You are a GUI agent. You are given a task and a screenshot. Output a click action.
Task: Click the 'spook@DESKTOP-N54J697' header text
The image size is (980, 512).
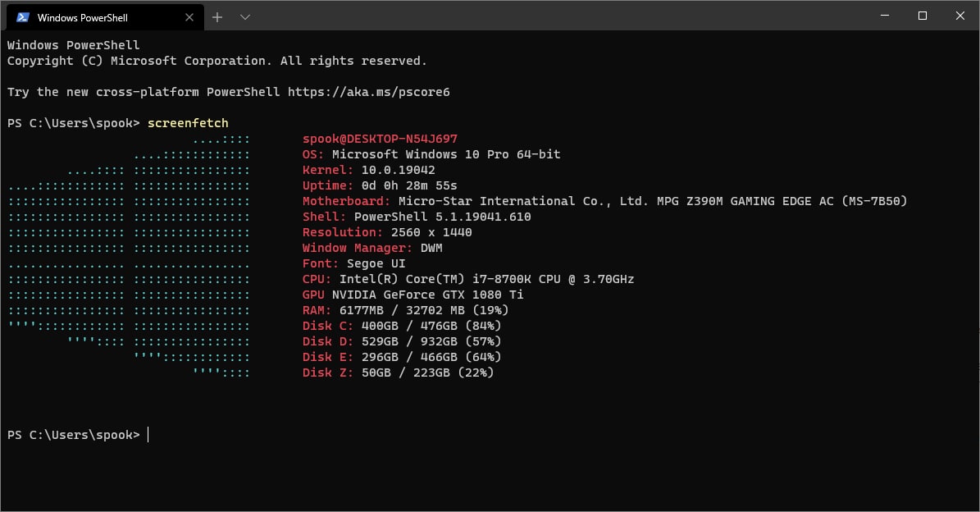[x=380, y=139]
